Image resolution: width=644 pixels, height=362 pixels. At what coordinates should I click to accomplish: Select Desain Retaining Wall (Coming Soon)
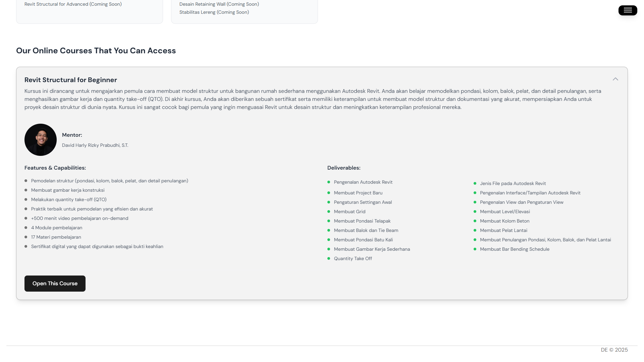(x=219, y=4)
